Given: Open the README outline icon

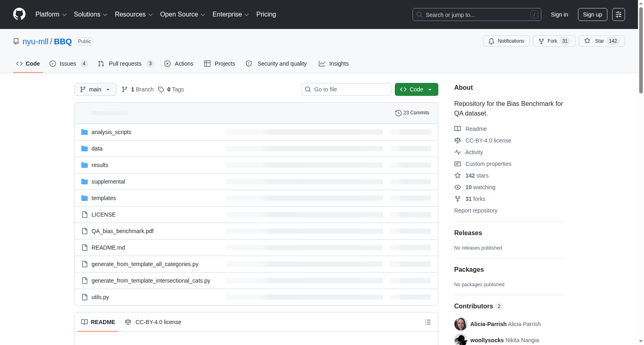Looking at the screenshot, I should coord(428,322).
